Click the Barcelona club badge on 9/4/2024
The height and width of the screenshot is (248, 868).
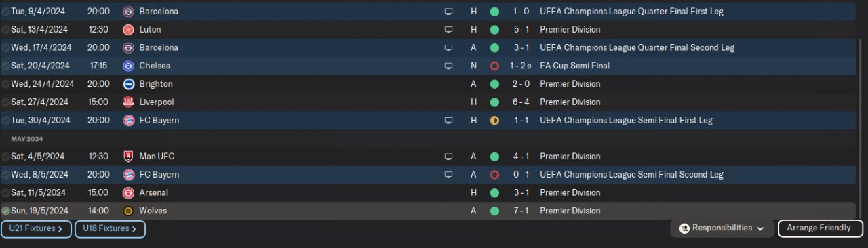(128, 12)
